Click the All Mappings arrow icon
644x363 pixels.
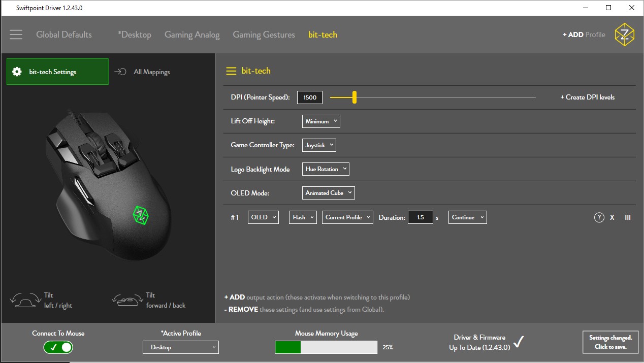(120, 72)
